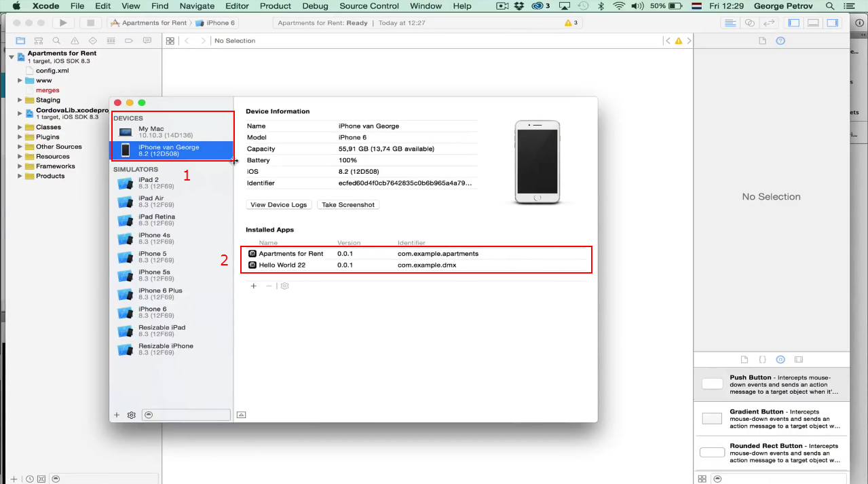Viewport: 868px width, 484px height.
Task: Open the Debug menu
Action: click(x=315, y=6)
